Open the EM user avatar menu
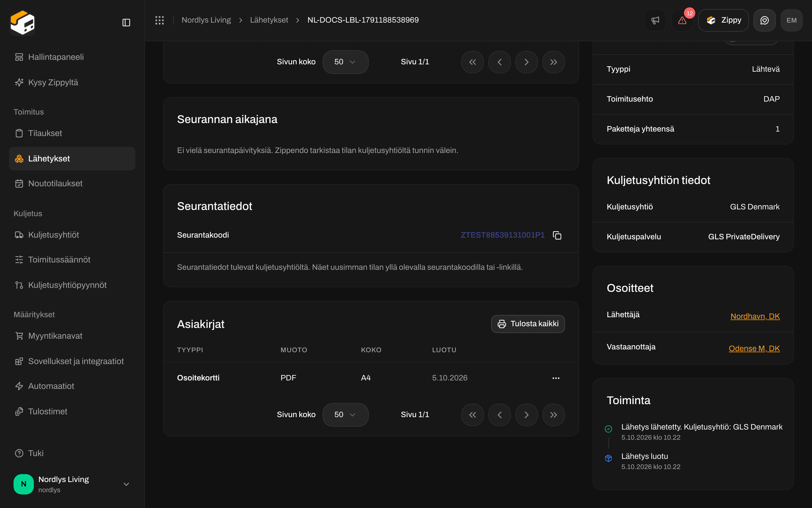The image size is (812, 508). coord(791,20)
